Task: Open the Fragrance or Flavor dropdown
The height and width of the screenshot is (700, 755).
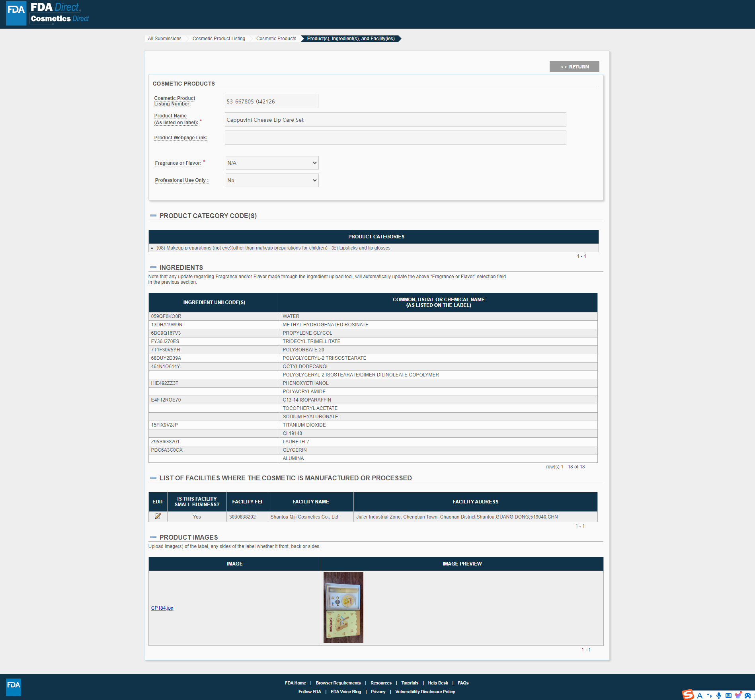Action: (272, 163)
